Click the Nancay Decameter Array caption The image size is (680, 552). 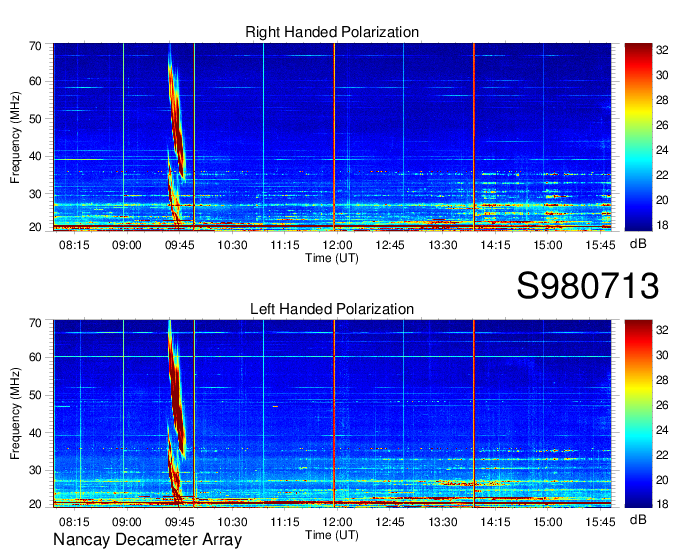pyautogui.click(x=147, y=539)
